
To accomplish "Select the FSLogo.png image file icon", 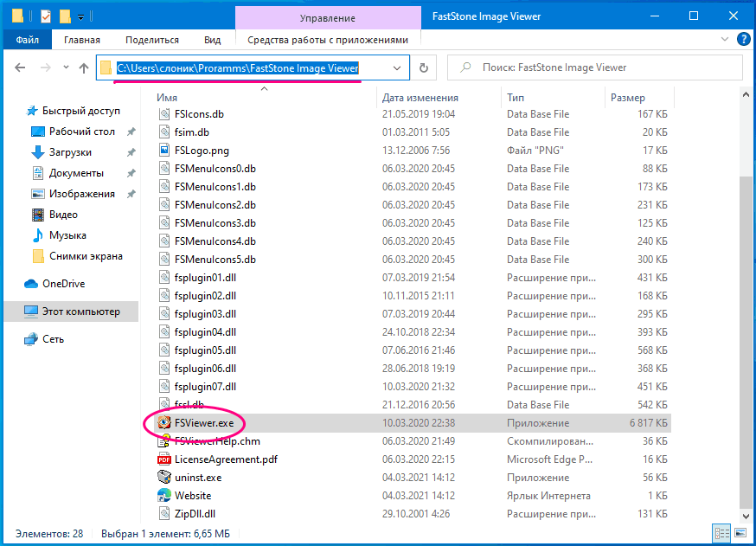I will click(167, 151).
